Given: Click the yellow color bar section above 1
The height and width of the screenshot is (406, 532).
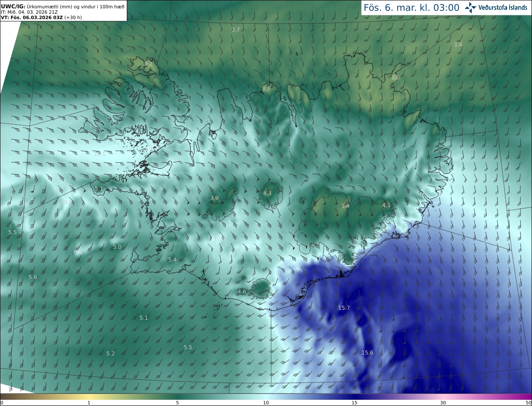Looking at the screenshot, I should point(89,396).
